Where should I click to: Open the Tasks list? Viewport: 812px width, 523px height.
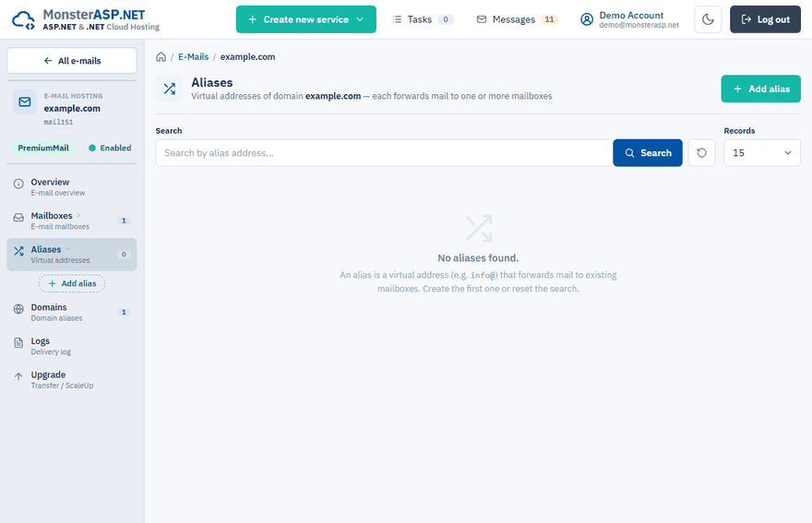423,19
